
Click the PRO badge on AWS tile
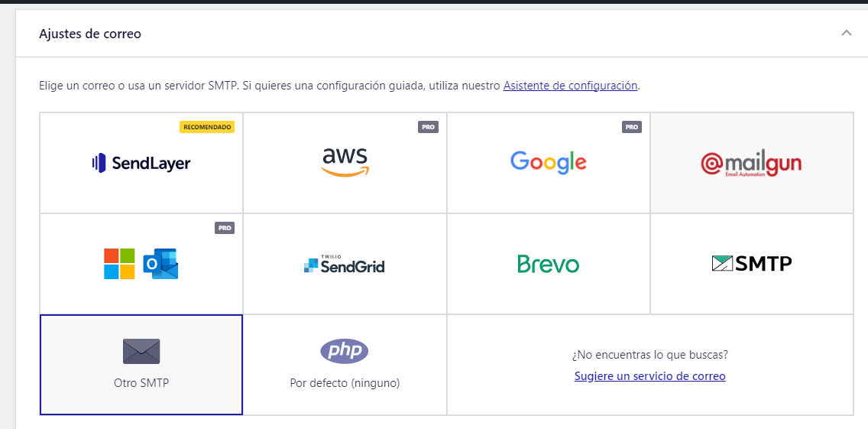point(428,127)
